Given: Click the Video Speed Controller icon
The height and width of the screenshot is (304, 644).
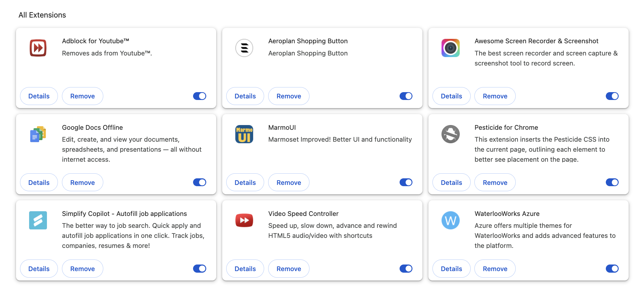Looking at the screenshot, I should coord(244,220).
